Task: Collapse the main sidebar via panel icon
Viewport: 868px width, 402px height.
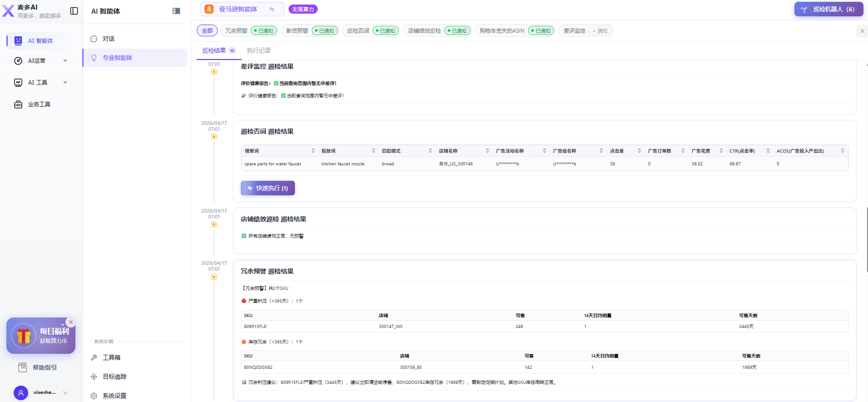Action: [74, 11]
